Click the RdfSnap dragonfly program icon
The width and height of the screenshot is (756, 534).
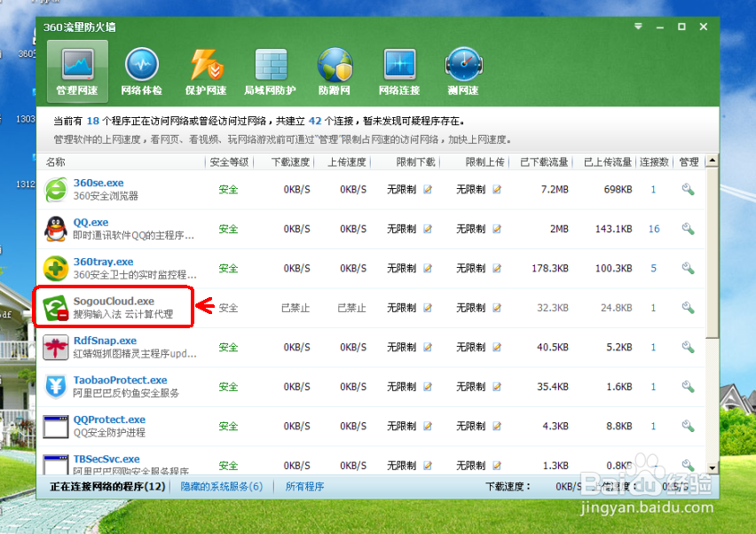coord(55,348)
